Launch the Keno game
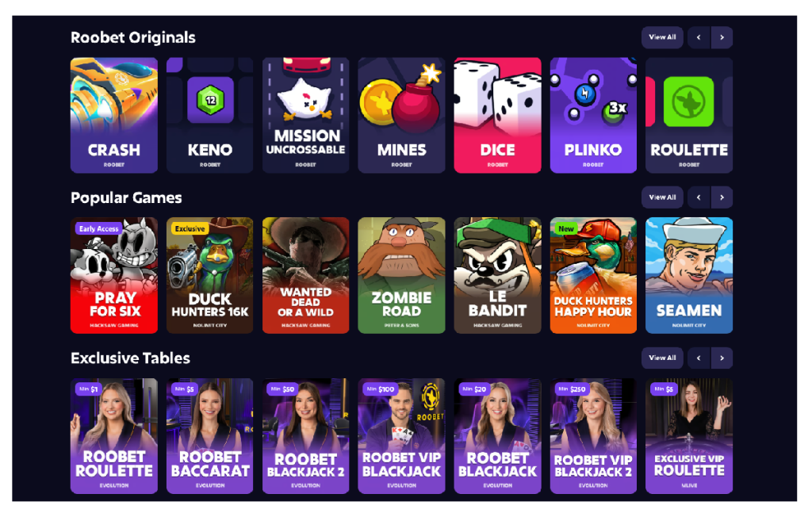Screen dimensions: 812x517 point(209,115)
